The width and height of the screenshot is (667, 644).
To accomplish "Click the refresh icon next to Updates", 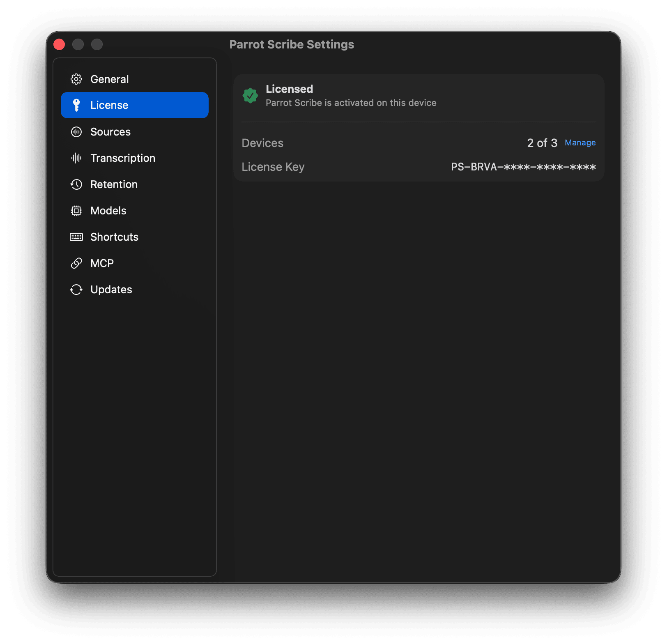I will pos(76,289).
